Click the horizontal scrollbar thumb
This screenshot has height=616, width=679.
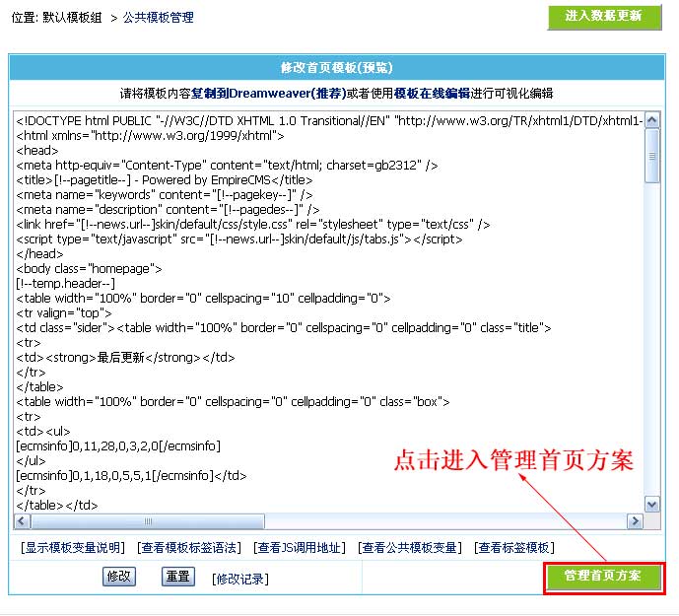coord(147,521)
